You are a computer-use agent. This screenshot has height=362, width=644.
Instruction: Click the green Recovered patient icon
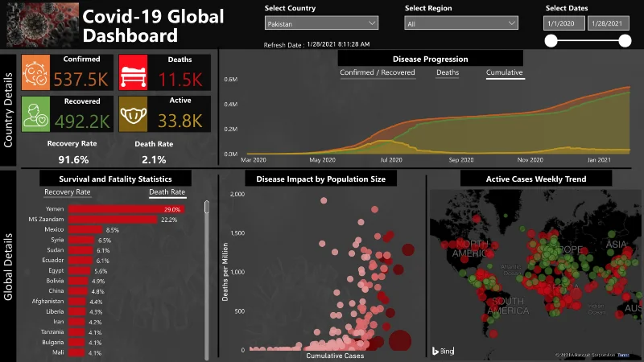tap(35, 114)
